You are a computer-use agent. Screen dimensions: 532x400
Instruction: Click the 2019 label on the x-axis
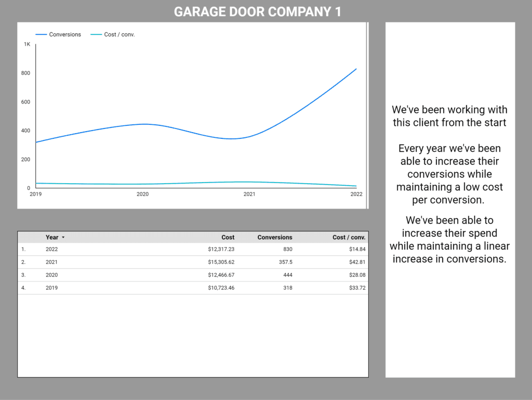pos(35,194)
